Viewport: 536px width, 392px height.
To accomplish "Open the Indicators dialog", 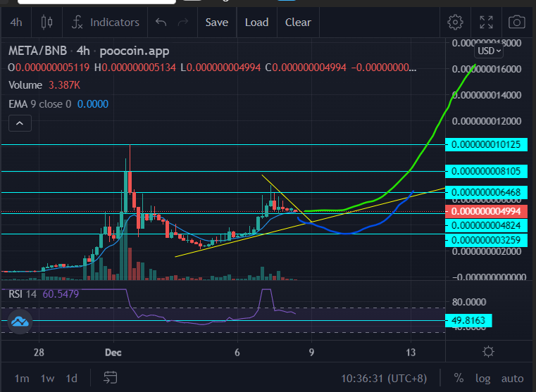I will (x=105, y=23).
